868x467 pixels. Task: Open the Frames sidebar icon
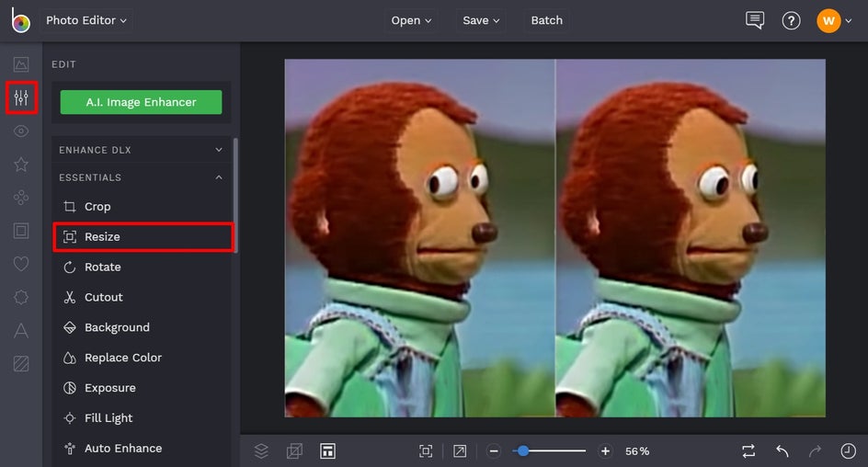pos(21,231)
